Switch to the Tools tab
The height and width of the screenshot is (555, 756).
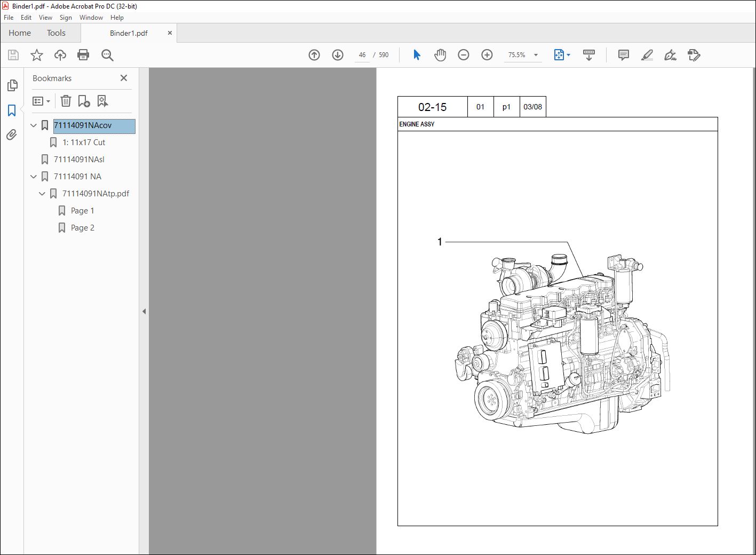pyautogui.click(x=56, y=33)
